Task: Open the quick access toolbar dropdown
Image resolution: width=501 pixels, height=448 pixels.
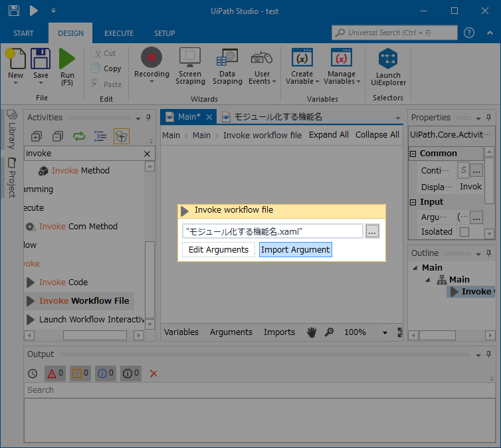Action: pos(53,11)
